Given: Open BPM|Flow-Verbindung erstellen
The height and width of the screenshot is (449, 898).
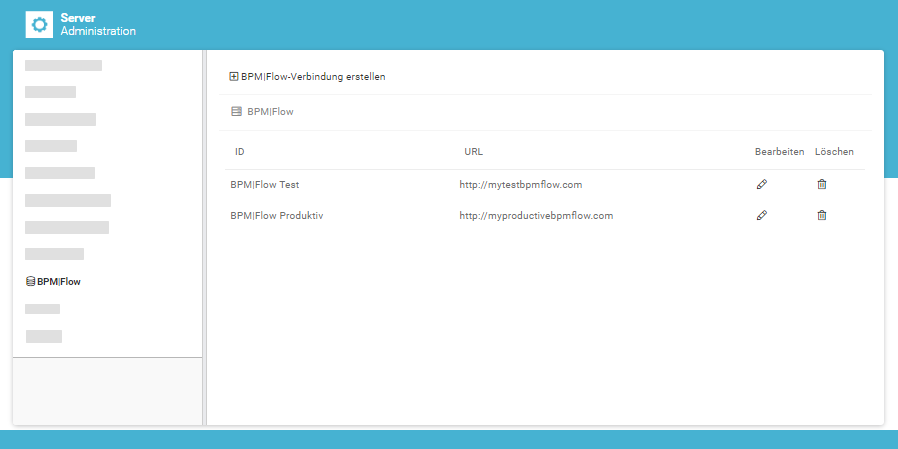Looking at the screenshot, I should pyautogui.click(x=308, y=77).
